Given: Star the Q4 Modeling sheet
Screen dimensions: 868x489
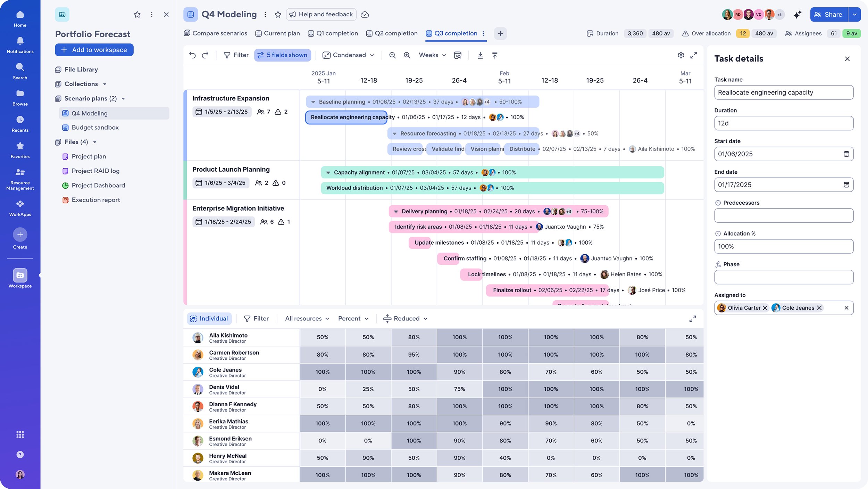Looking at the screenshot, I should [x=278, y=15].
